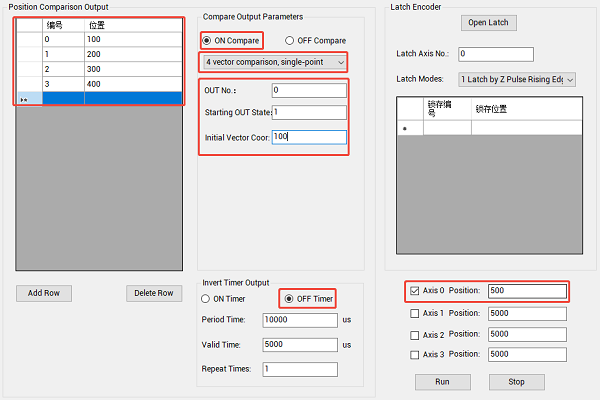Select the OFF Timer radio button
The height and width of the screenshot is (400, 600).
click(x=290, y=299)
